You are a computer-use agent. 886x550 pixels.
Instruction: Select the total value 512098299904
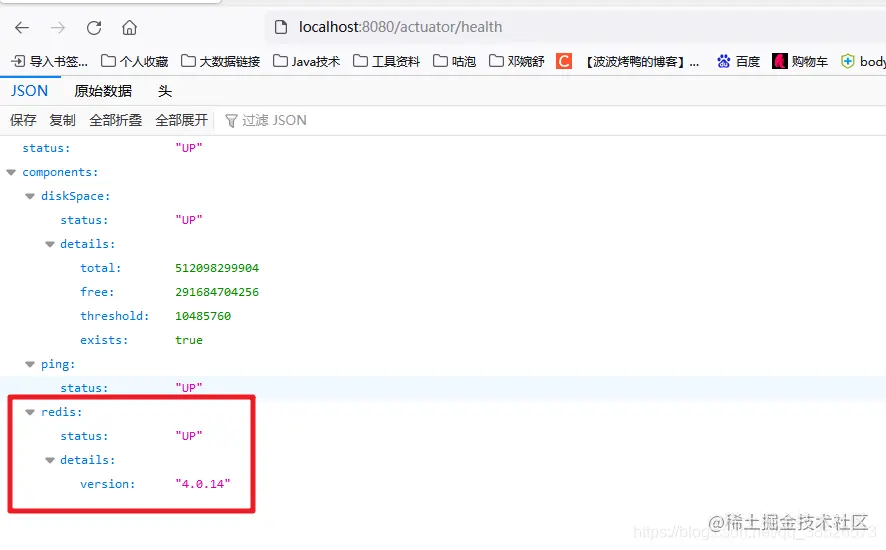pos(217,268)
